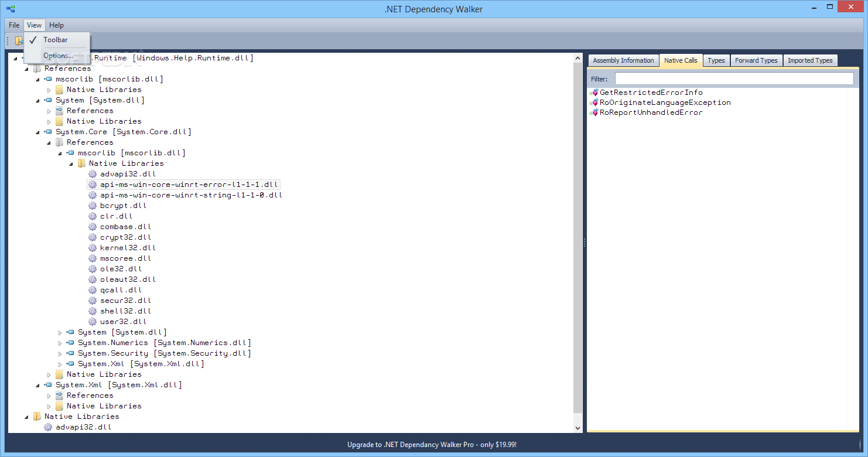The height and width of the screenshot is (457, 868).
Task: Collapse the System.Xml [System.Xml.dll] top reference
Action: pos(37,385)
